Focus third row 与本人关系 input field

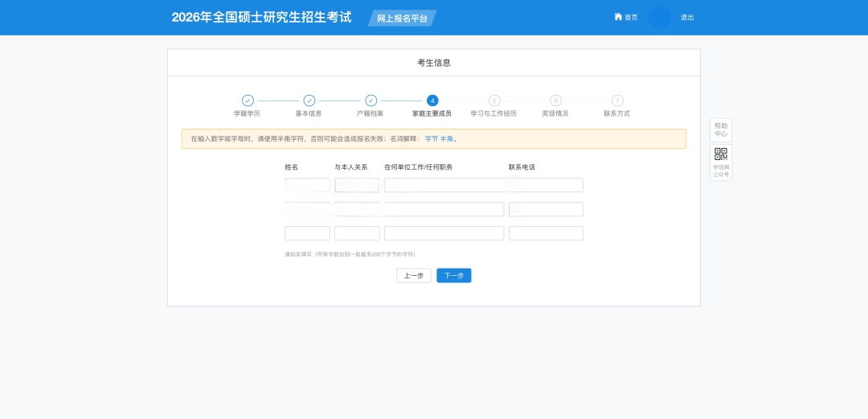357,233
